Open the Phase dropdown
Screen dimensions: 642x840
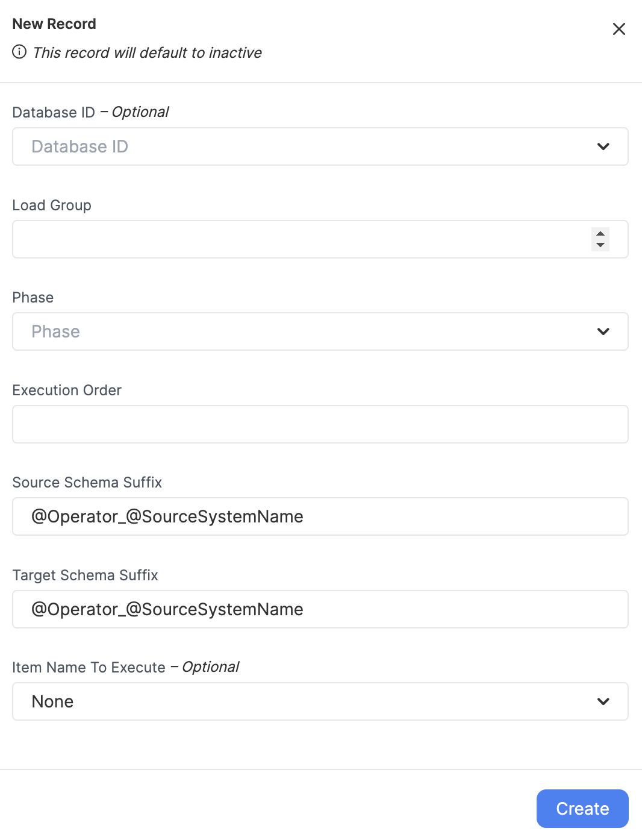[320, 331]
